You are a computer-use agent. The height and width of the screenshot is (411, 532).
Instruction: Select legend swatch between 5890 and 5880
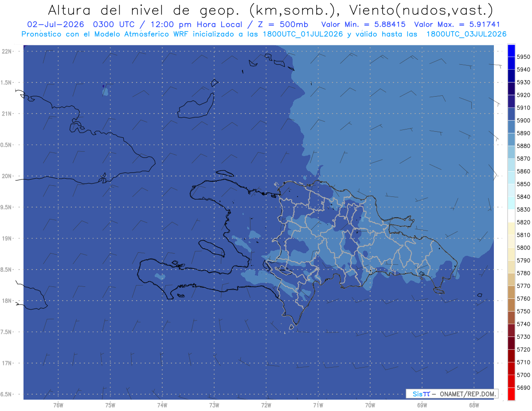point(511,140)
